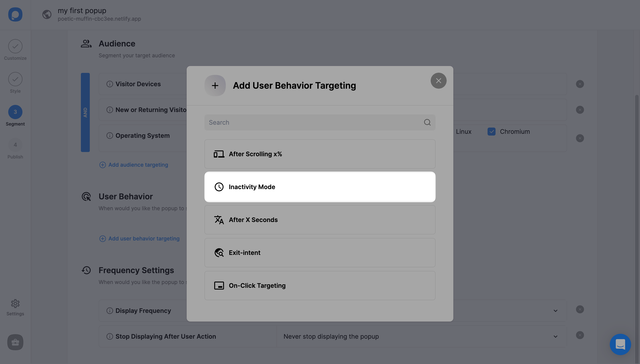
Task: Pick the After X Seconds targeting
Action: [320, 220]
